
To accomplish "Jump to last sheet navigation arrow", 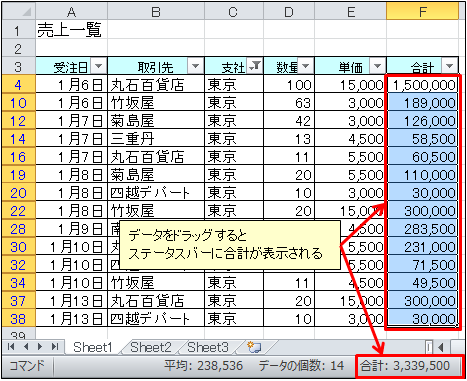I will [x=55, y=347].
